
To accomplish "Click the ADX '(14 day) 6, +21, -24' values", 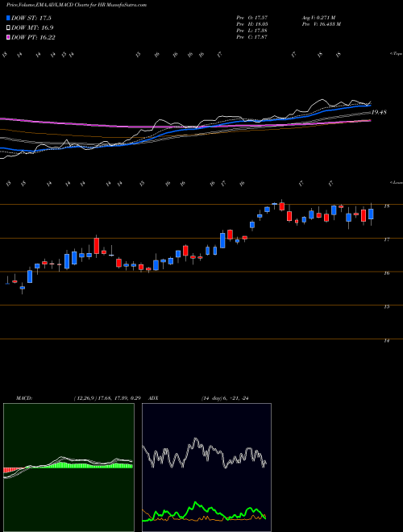I will coord(225,398).
